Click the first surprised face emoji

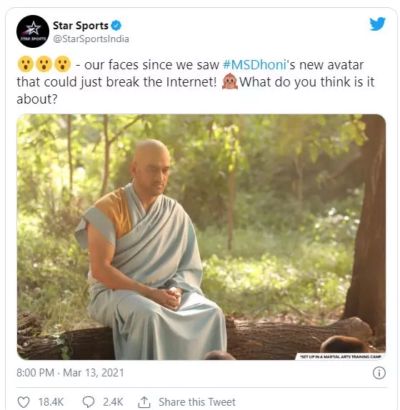pyautogui.click(x=25, y=64)
